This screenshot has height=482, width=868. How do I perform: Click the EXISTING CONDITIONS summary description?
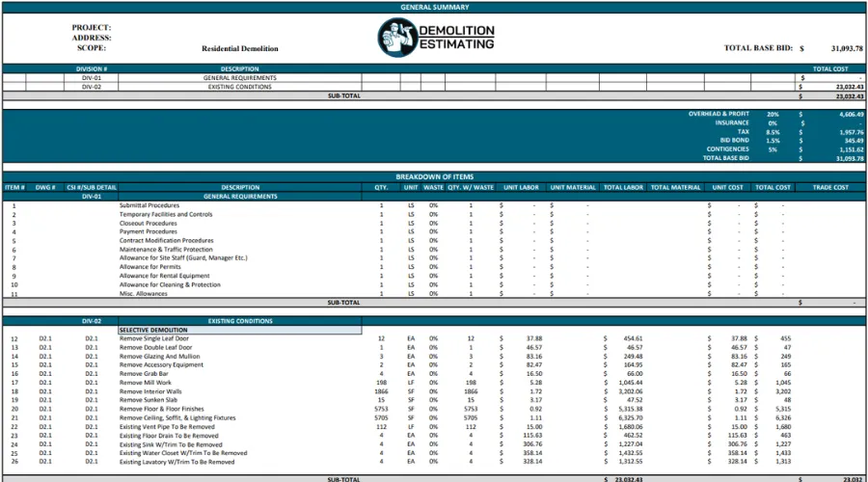pyautogui.click(x=240, y=87)
